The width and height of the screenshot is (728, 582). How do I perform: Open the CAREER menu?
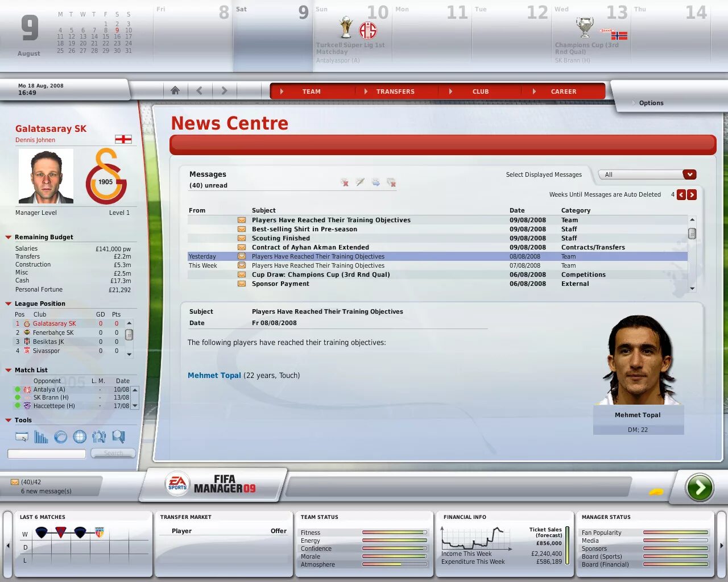(564, 92)
